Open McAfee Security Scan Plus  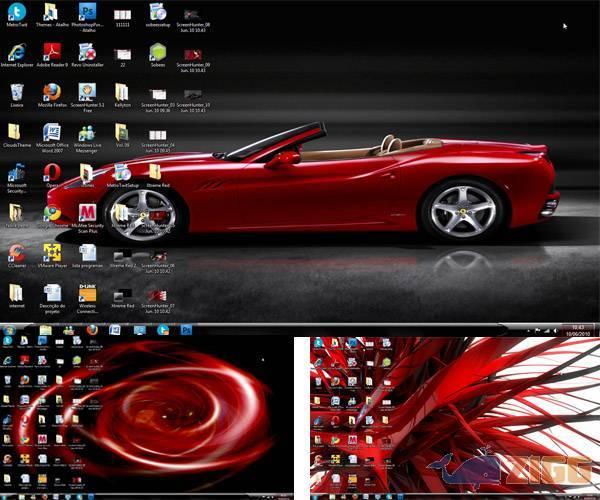[x=87, y=213]
